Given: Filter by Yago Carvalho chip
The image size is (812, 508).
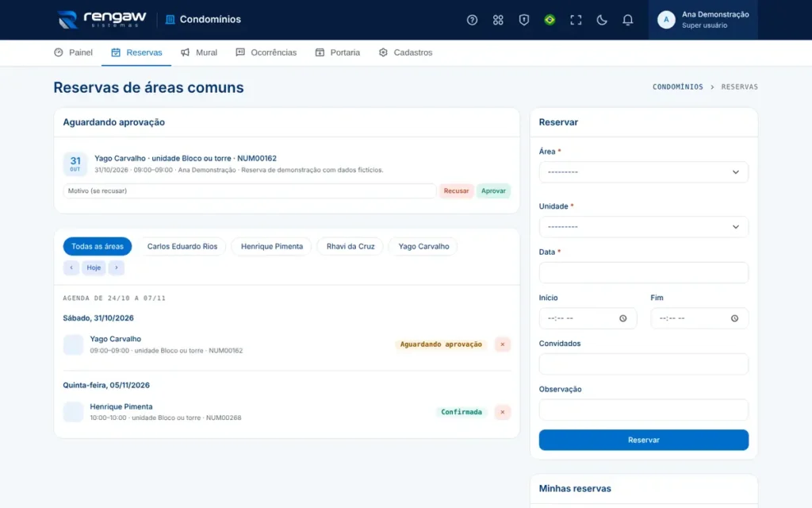Looking at the screenshot, I should [423, 246].
